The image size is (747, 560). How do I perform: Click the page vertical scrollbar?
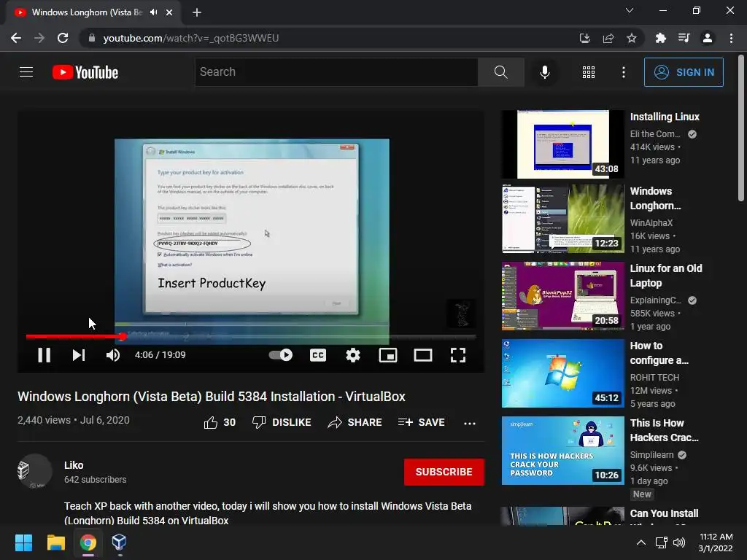[x=741, y=128]
